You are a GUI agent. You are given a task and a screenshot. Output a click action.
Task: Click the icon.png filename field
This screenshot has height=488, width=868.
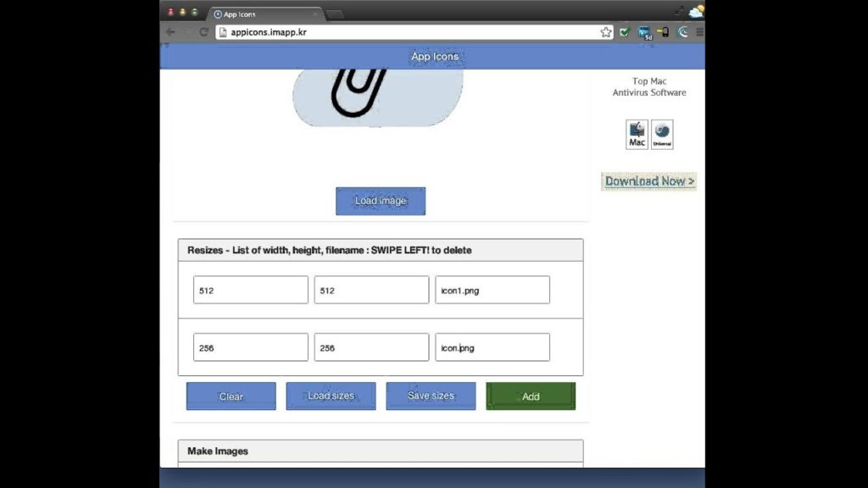pos(492,347)
